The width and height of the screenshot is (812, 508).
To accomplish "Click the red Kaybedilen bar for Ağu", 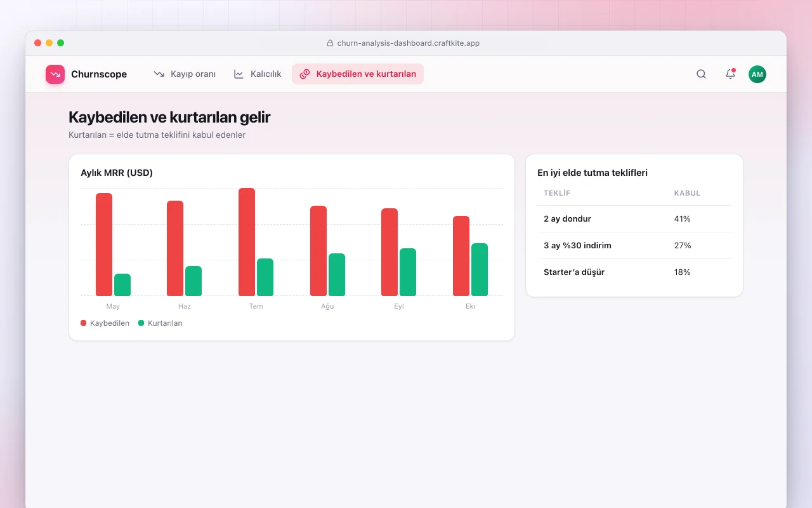I will coord(318,251).
